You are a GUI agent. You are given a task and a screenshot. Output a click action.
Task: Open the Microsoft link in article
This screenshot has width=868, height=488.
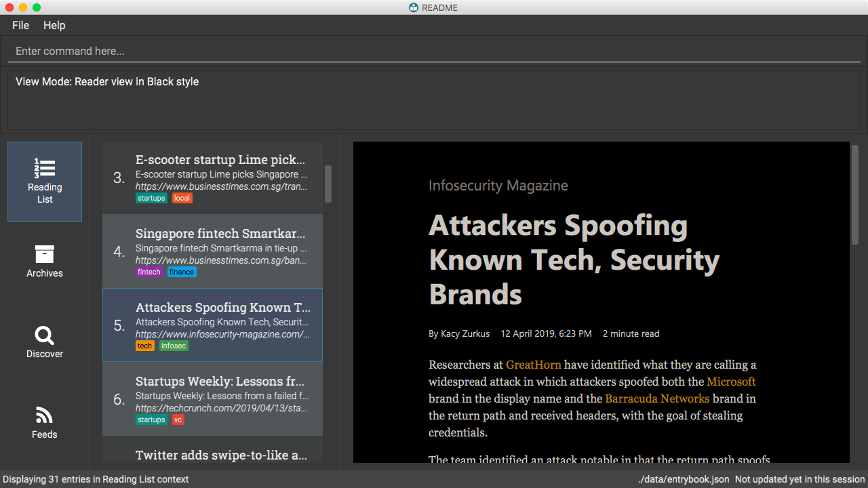tap(731, 382)
